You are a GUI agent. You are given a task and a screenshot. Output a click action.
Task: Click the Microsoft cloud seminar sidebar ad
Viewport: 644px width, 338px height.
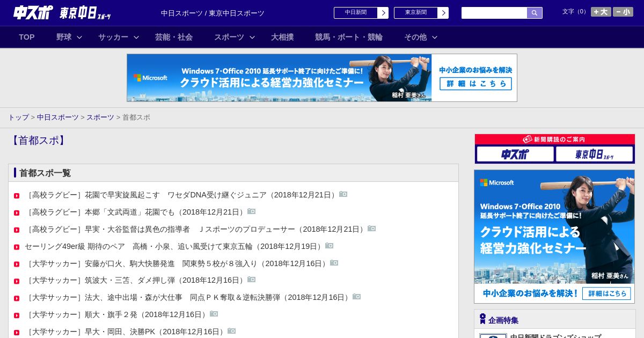coord(554,237)
